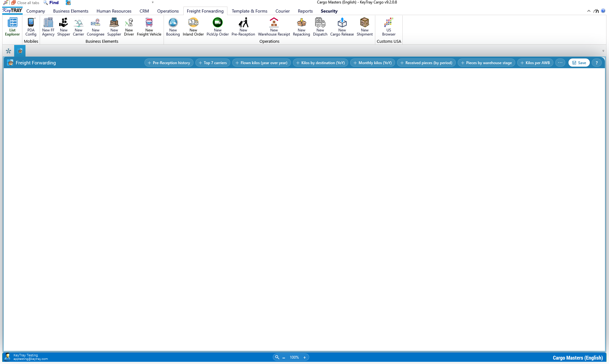Add Pieces by warehouse stage widget
Image resolution: width=609 pixels, height=364 pixels.
click(486, 63)
